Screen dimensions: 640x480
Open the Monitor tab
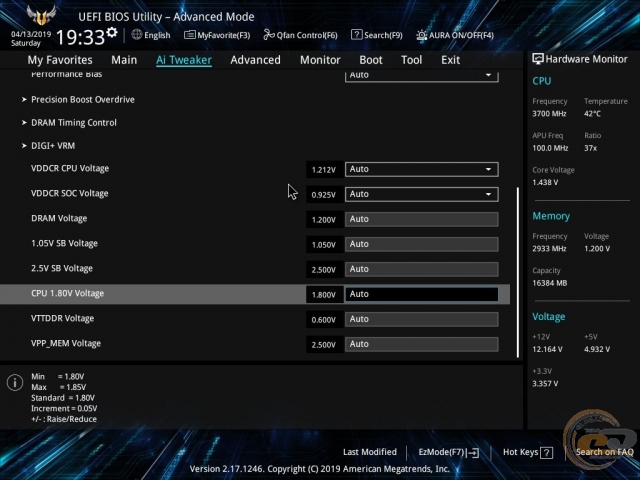(320, 60)
